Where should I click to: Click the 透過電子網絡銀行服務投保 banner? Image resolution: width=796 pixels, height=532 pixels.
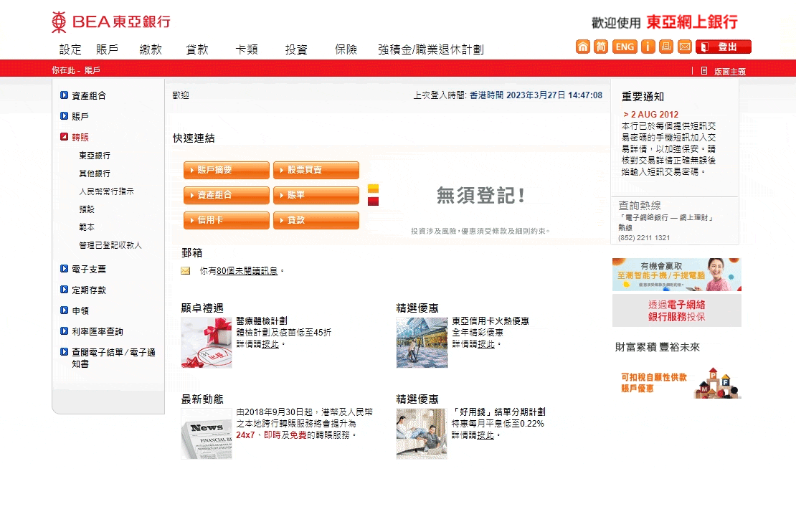point(676,310)
